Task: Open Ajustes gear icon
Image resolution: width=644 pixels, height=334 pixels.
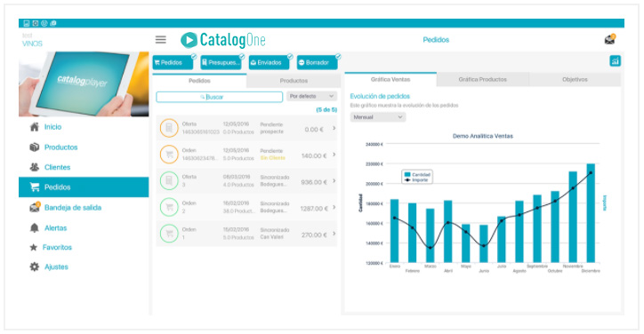Action: pyautogui.click(x=35, y=266)
